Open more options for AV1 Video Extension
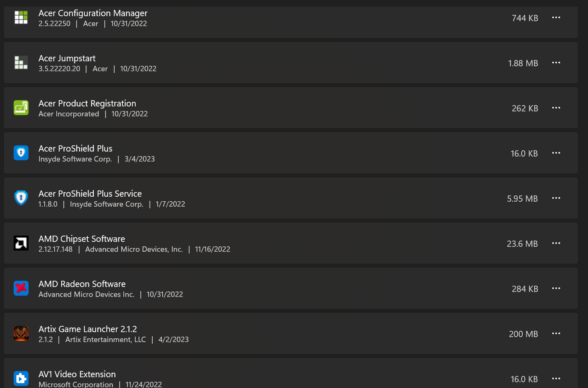Image resolution: width=588 pixels, height=388 pixels. coord(556,378)
